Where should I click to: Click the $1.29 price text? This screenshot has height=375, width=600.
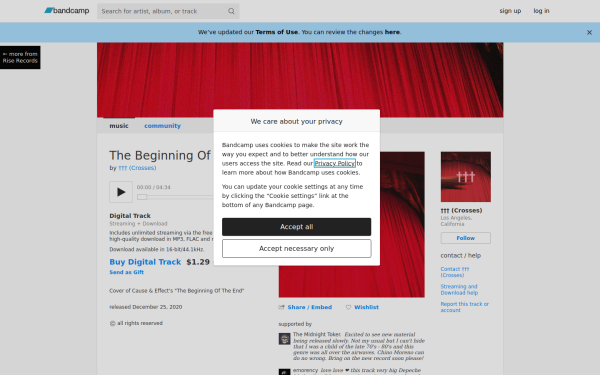click(198, 262)
